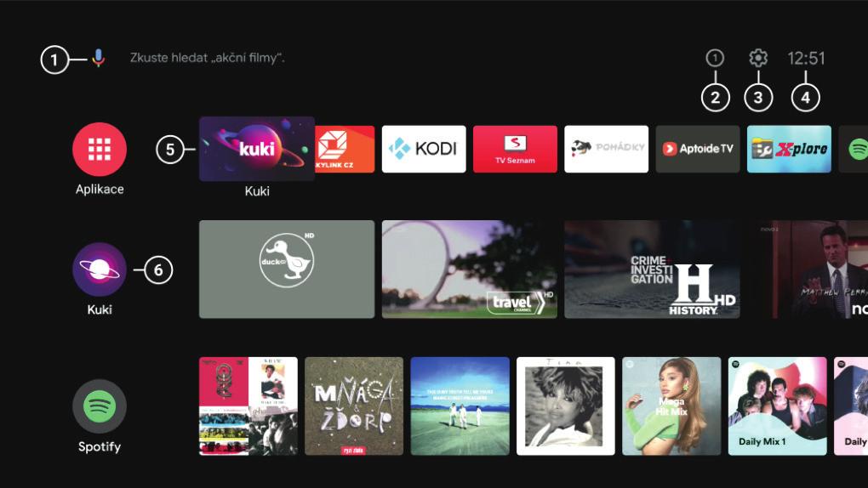The image size is (868, 488).
Task: Play the Mega Hit Mix playlist
Action: pyautogui.click(x=671, y=406)
